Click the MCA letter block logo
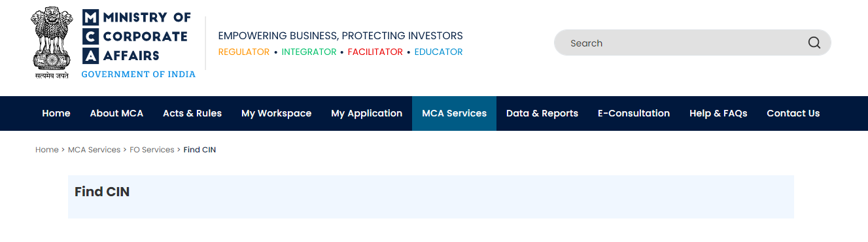 (91, 37)
